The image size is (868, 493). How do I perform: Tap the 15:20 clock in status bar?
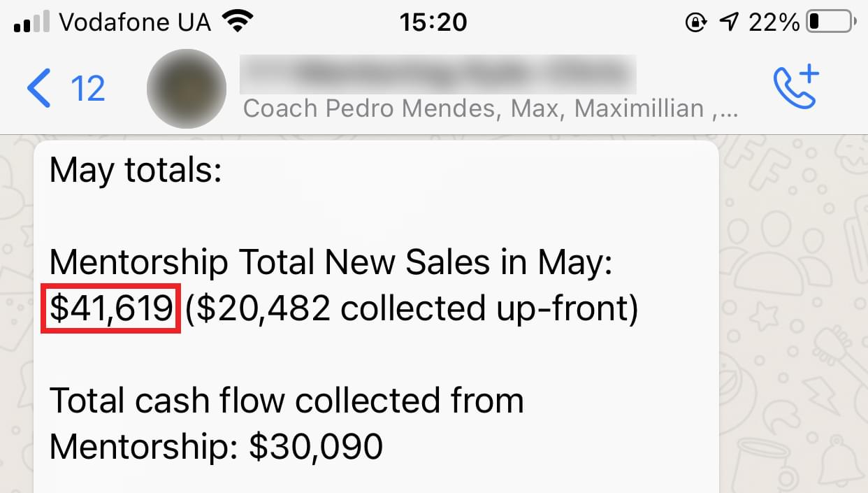coord(433,22)
